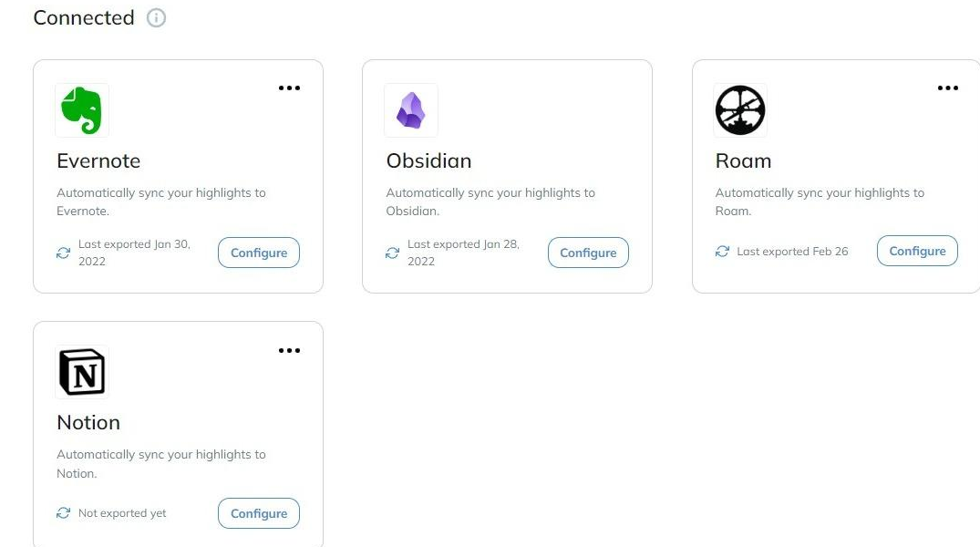980x547 pixels.
Task: Click the Notion card title
Action: (x=88, y=423)
